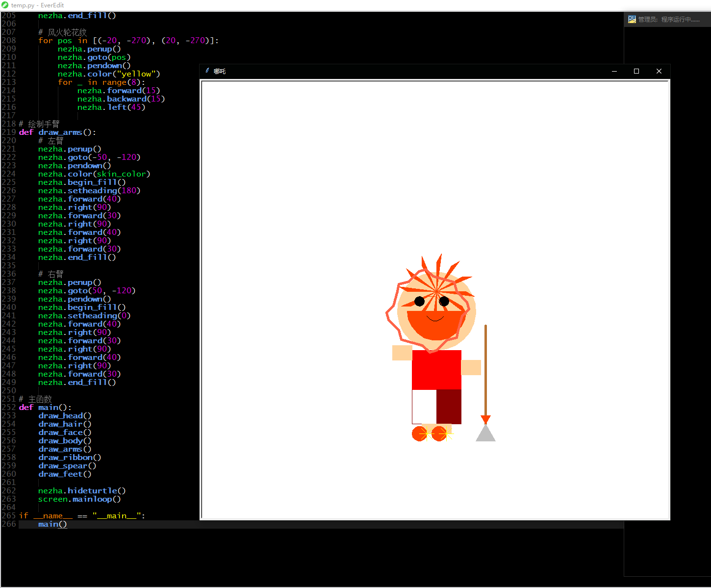
Task: Click line number 219 in the gutter
Action: click(9, 132)
